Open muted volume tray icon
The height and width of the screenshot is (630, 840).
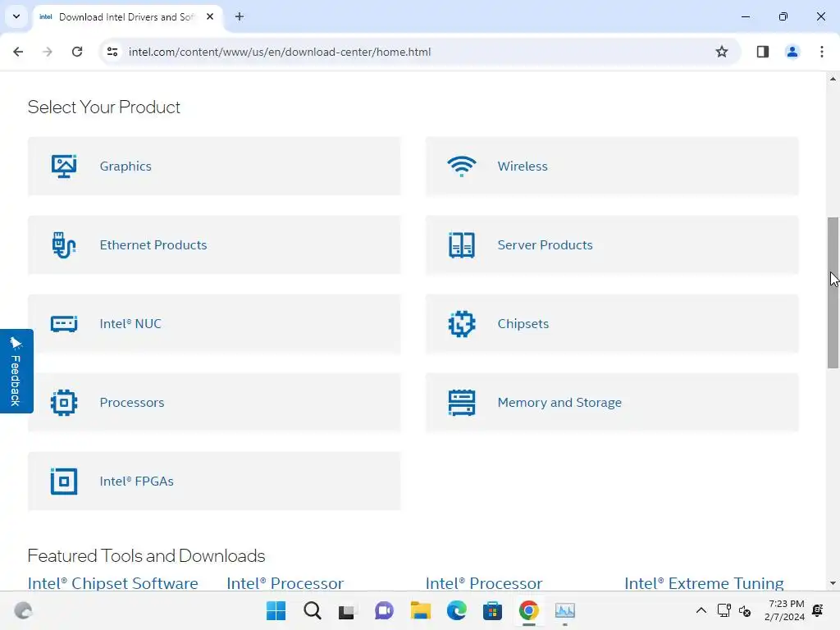[745, 610]
